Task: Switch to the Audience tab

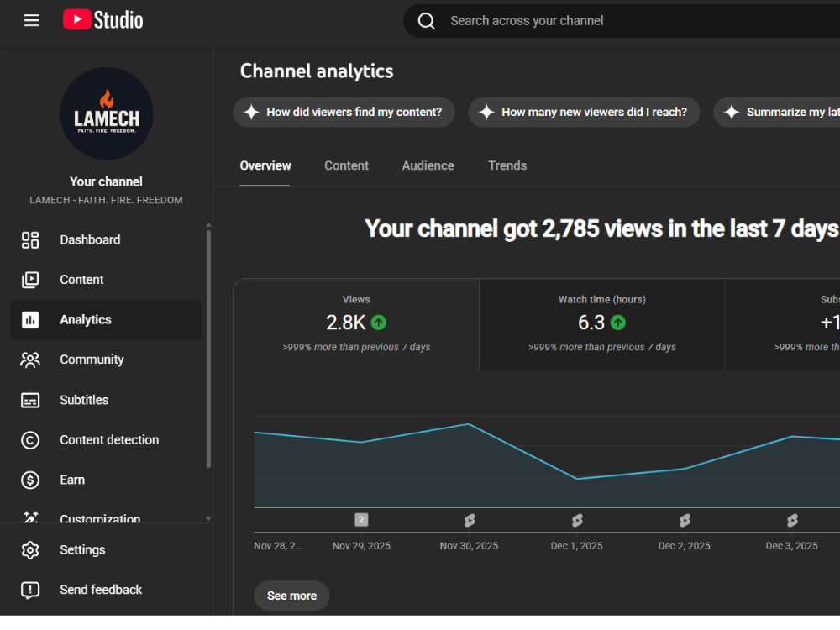Action: click(x=428, y=166)
